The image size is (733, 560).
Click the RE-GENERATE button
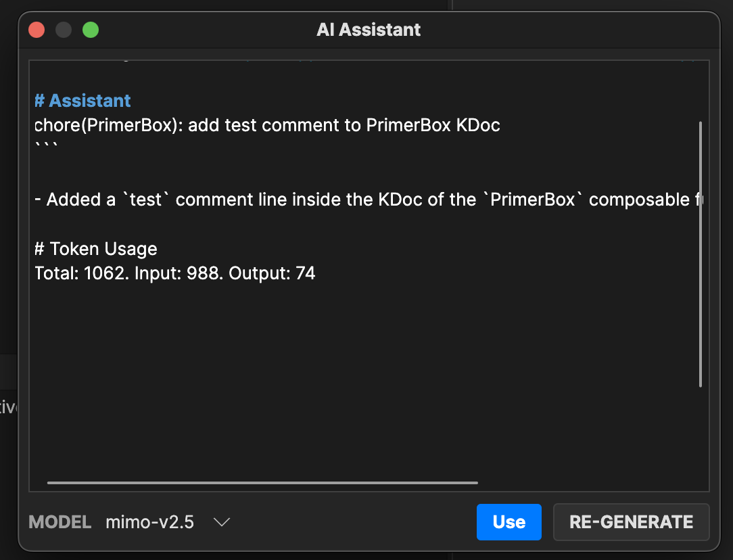click(631, 522)
